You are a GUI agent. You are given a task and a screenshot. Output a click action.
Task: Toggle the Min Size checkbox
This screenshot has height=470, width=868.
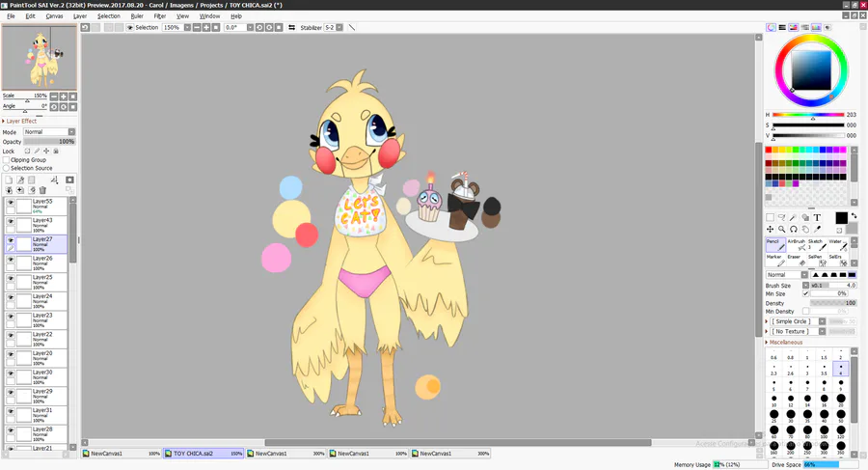click(x=806, y=293)
